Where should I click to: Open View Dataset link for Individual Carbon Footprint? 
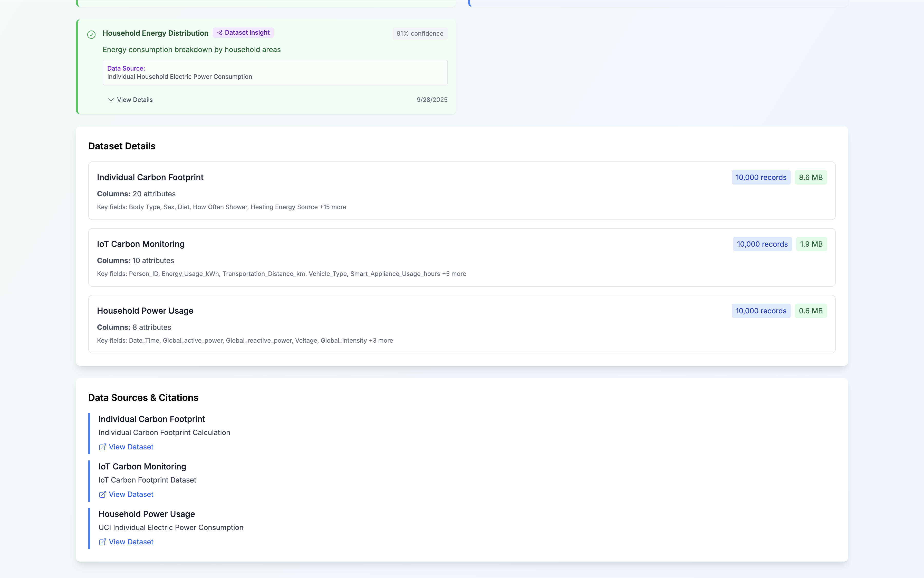(131, 447)
